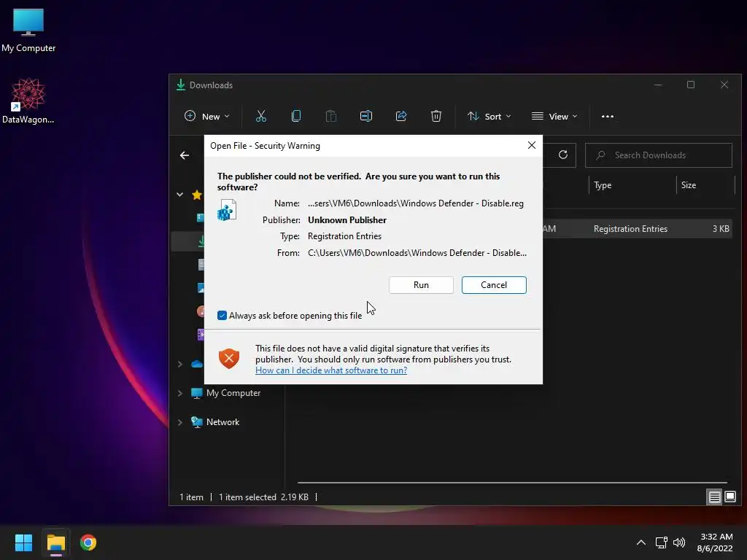Image resolution: width=747 pixels, height=560 pixels.
Task: Click the horizontal scrollbar in Downloads window
Action: pos(512,483)
